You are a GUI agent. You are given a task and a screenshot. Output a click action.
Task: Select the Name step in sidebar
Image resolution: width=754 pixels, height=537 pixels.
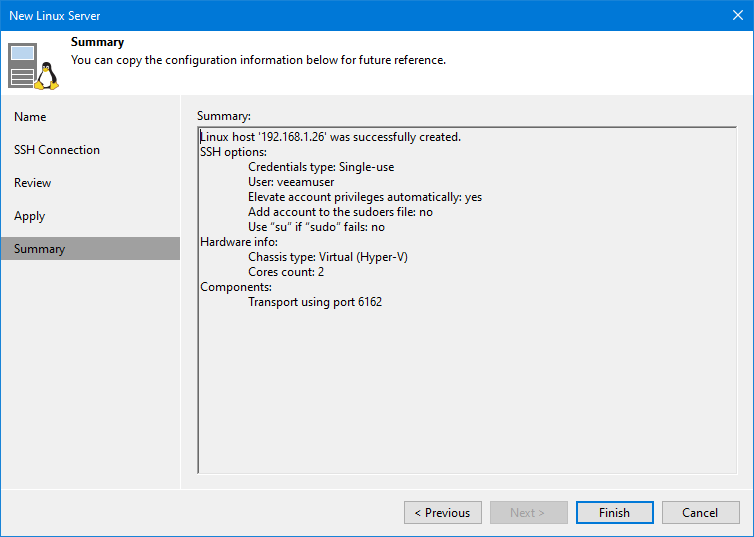[x=30, y=117]
